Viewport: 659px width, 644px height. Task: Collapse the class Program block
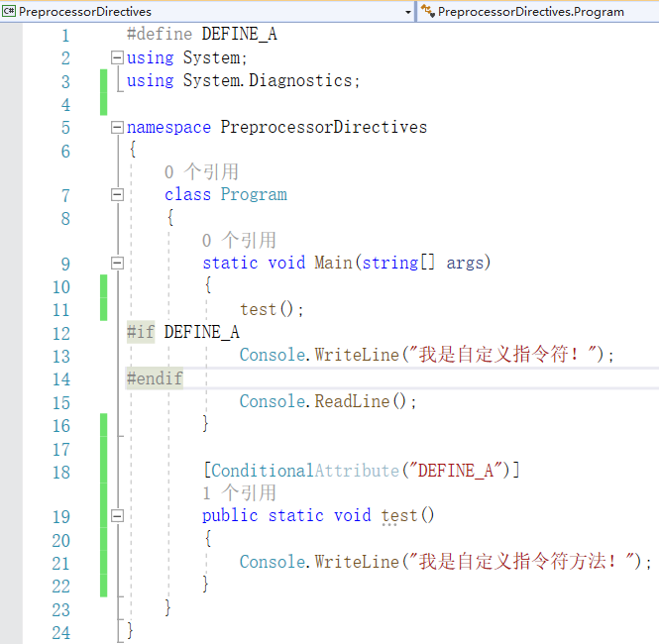click(117, 195)
